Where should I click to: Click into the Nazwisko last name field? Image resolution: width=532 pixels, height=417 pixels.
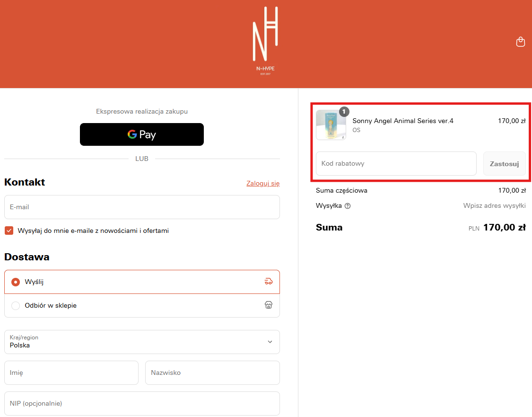(212, 373)
